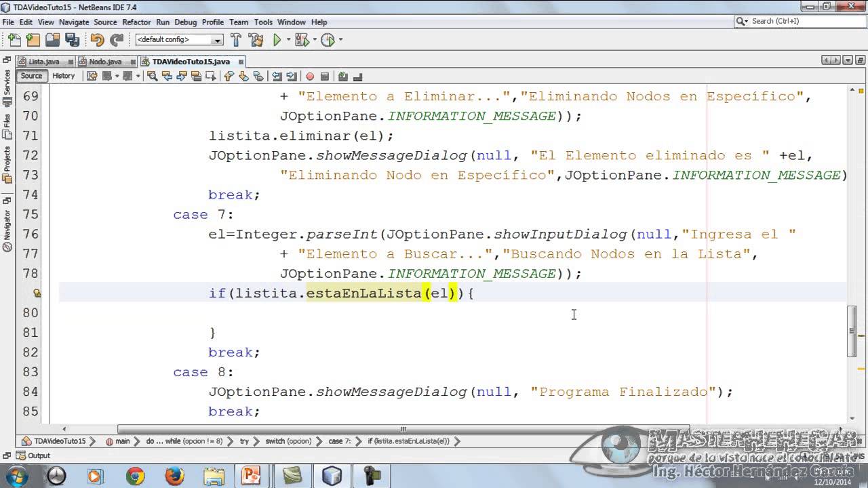
Task: Open Google Chrome from taskbar
Action: (134, 476)
